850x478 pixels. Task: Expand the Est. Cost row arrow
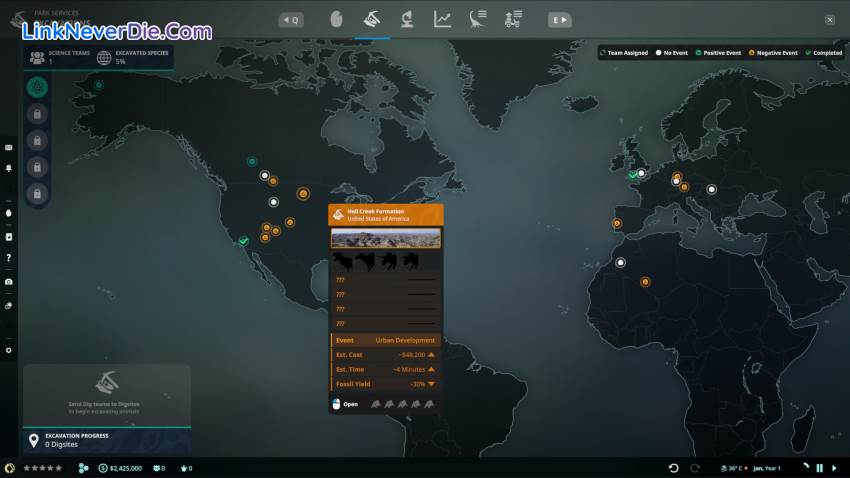[x=431, y=355]
